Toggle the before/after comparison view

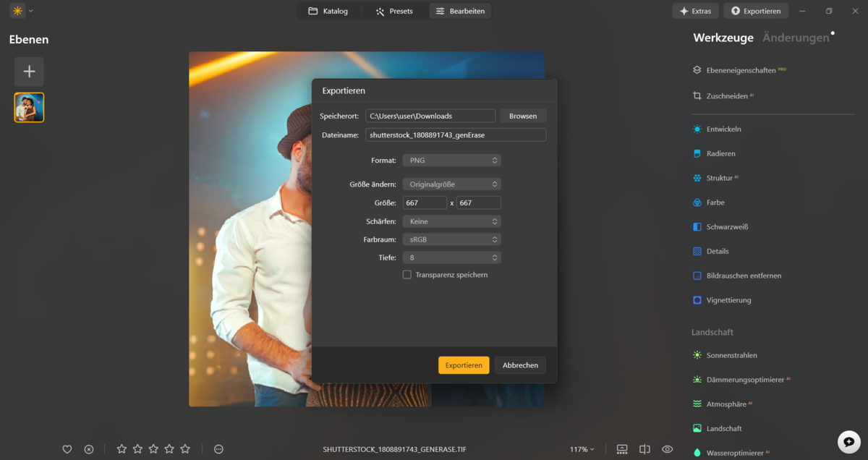click(x=644, y=448)
